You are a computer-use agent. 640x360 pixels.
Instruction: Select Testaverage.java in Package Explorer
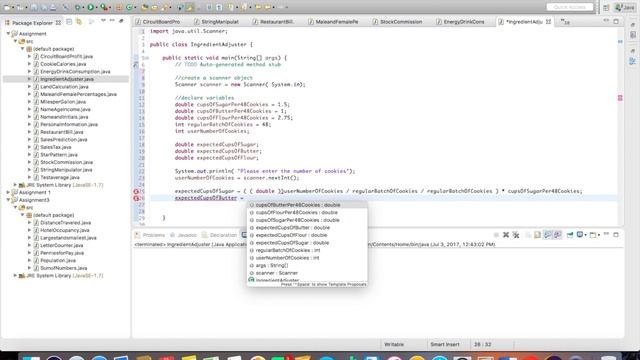pyautogui.click(x=60, y=177)
